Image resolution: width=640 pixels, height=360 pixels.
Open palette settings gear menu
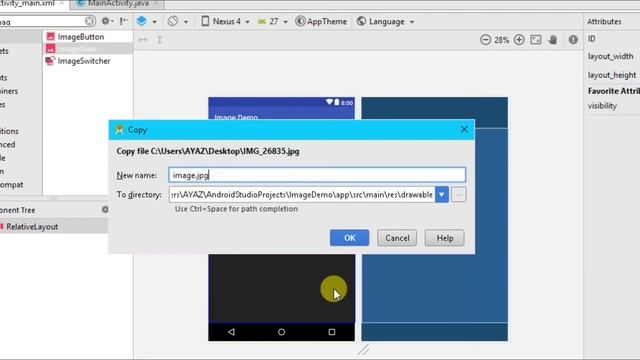107,21
